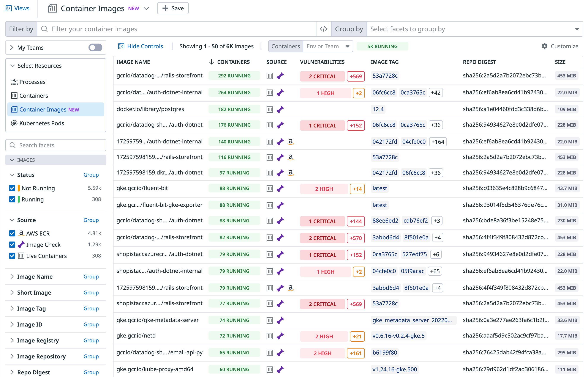This screenshot has height=377, width=588.
Task: Sort by the VULNERABILITIES column header
Action: [x=322, y=62]
